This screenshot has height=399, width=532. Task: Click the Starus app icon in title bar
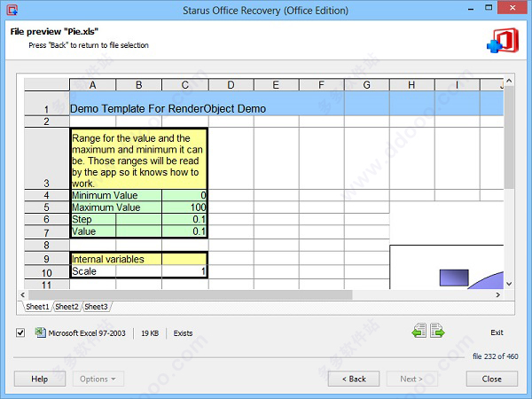(x=12, y=10)
